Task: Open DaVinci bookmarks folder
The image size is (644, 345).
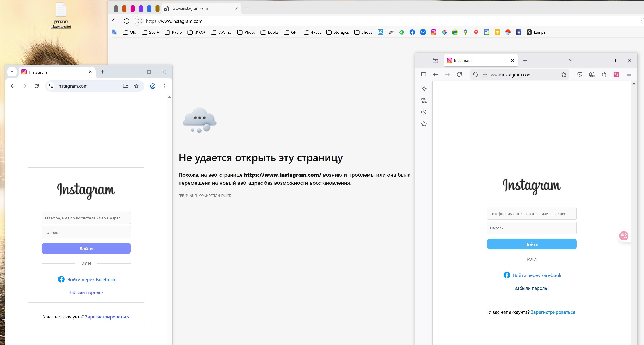Action: tap(221, 32)
